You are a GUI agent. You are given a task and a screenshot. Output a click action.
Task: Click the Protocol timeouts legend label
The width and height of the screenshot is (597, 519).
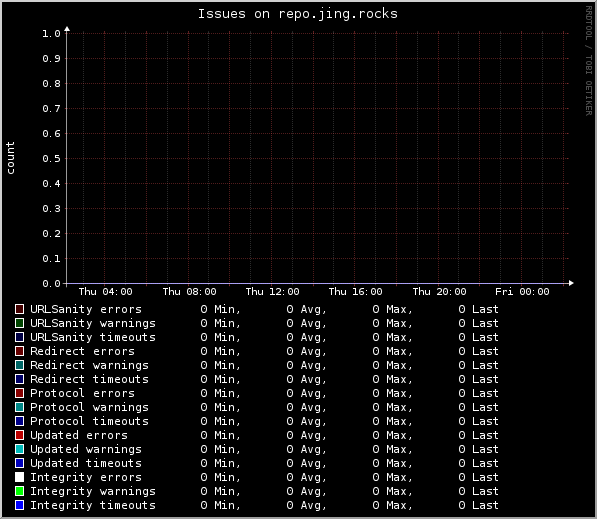89,421
